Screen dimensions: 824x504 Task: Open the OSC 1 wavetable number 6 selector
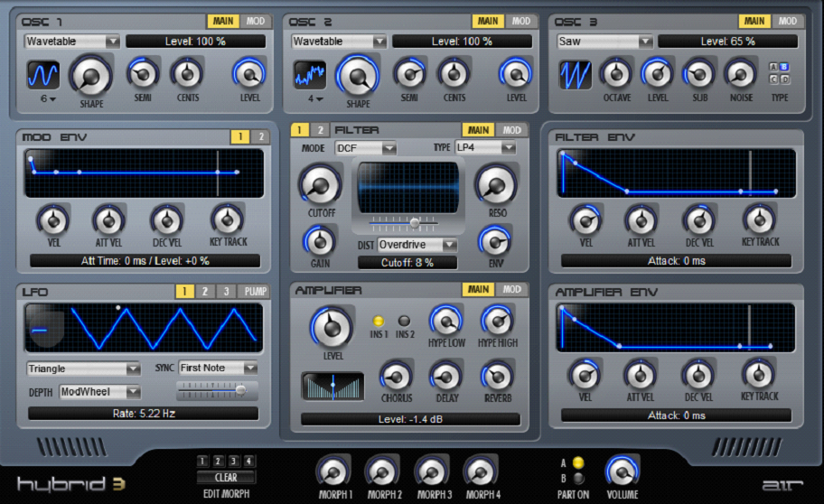48,98
